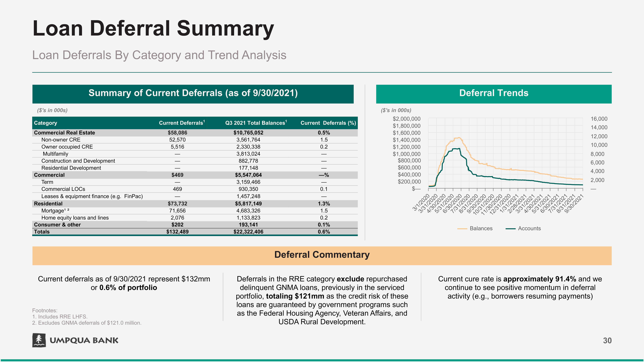
Task: Click the Residential category row
Action: click(x=48, y=204)
